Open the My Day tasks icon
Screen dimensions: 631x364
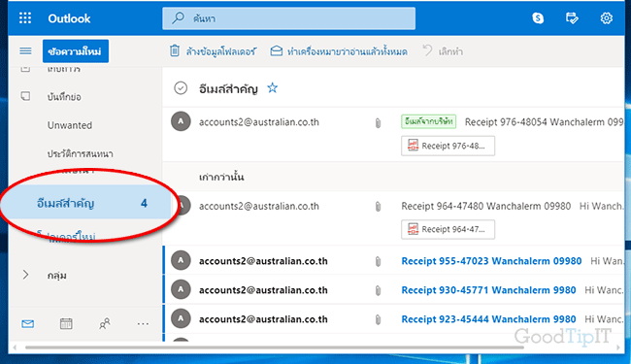(572, 18)
